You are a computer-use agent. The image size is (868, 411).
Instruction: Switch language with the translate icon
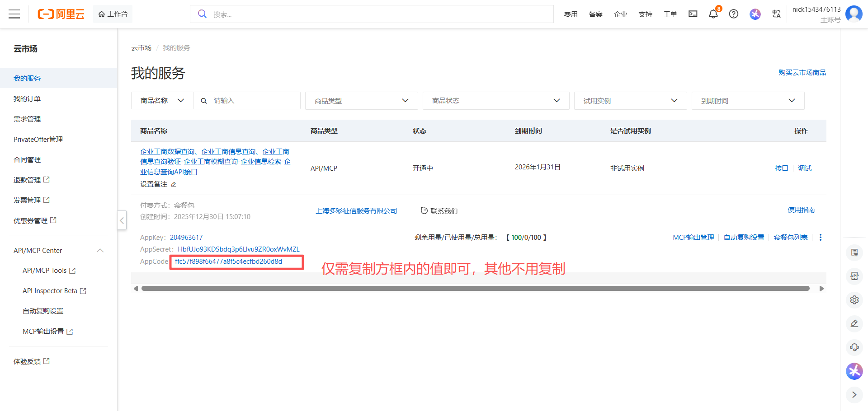click(776, 14)
